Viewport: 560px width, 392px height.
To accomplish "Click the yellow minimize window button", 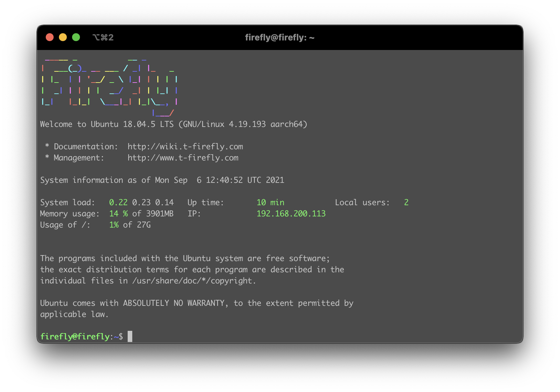I will 63,37.
